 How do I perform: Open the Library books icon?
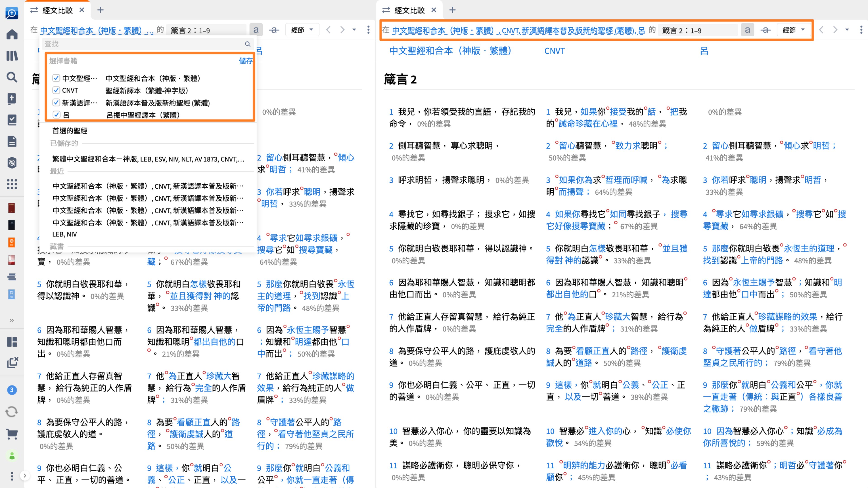[12, 56]
